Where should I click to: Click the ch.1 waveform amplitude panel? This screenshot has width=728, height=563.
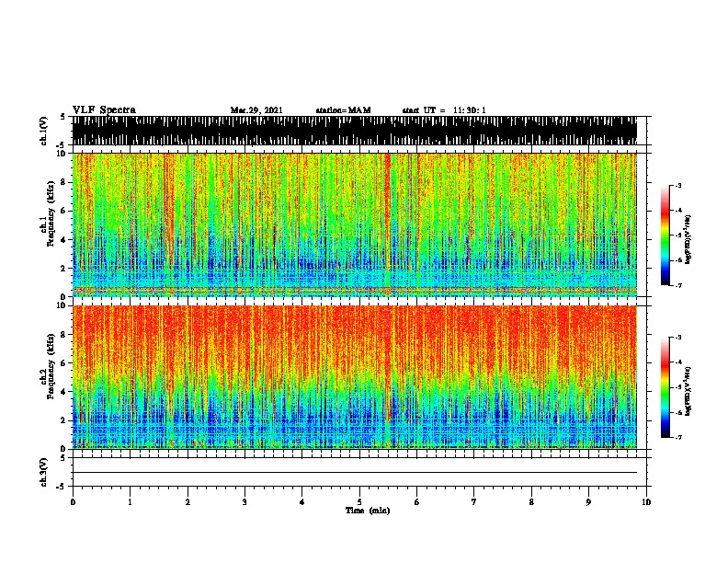tap(355, 131)
